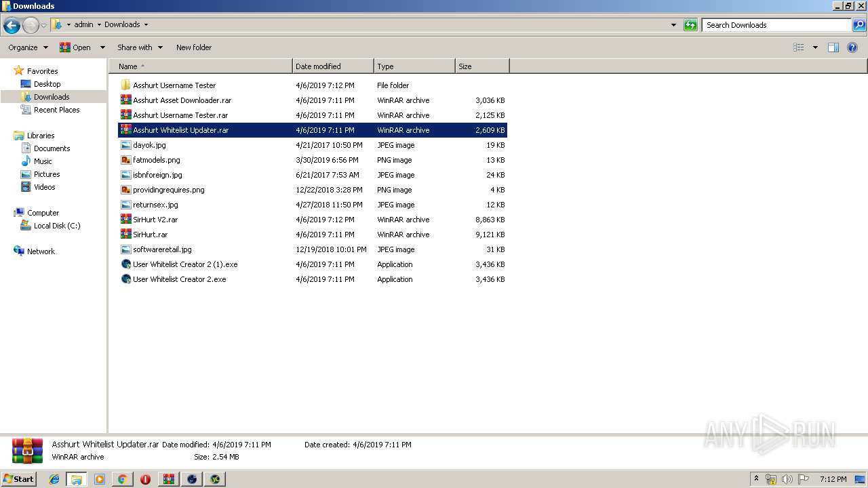This screenshot has width=868, height=488.
Task: Expand the Open button's dropdown arrow
Action: pos(102,47)
